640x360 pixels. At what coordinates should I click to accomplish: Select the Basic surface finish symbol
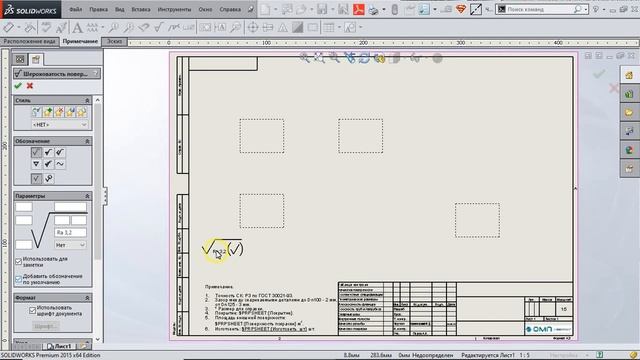coord(36,152)
